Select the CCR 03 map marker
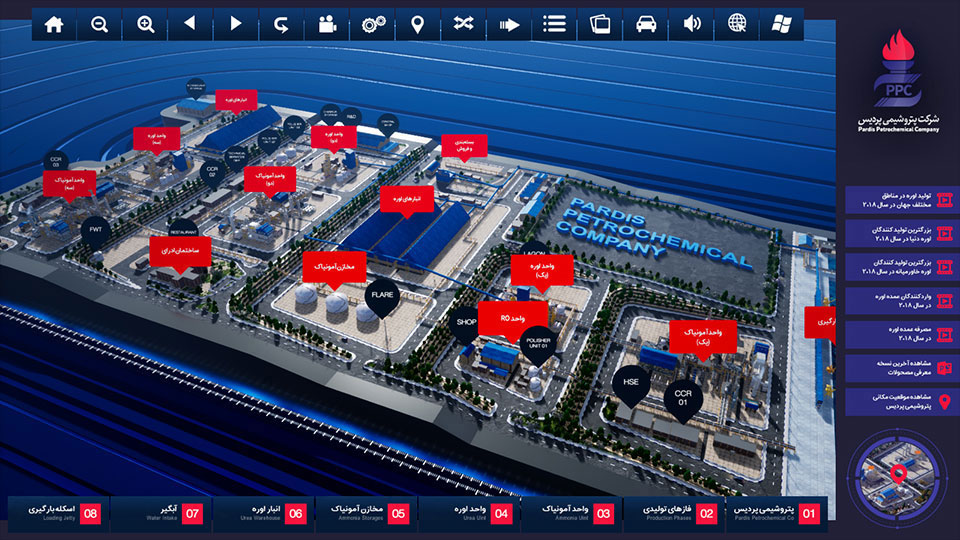Screen dimensions: 960x540 point(56,162)
